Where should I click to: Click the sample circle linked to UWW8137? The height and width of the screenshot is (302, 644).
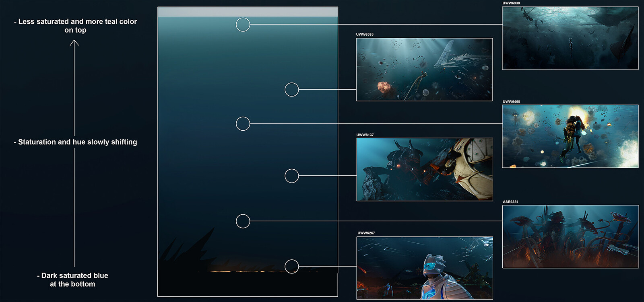click(x=292, y=176)
